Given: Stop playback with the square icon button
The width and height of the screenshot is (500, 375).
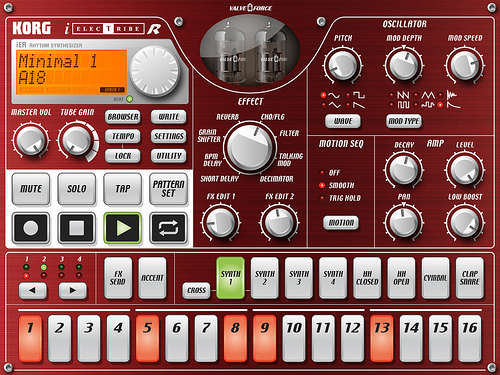Looking at the screenshot, I should (77, 228).
